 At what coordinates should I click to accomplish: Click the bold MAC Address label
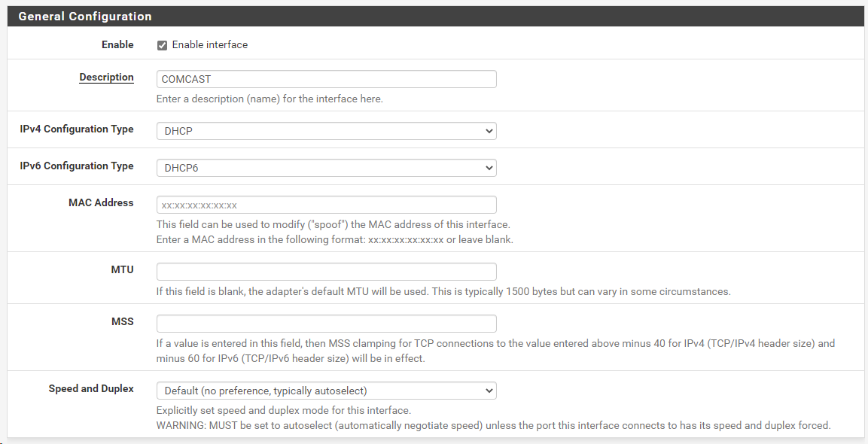(x=102, y=202)
